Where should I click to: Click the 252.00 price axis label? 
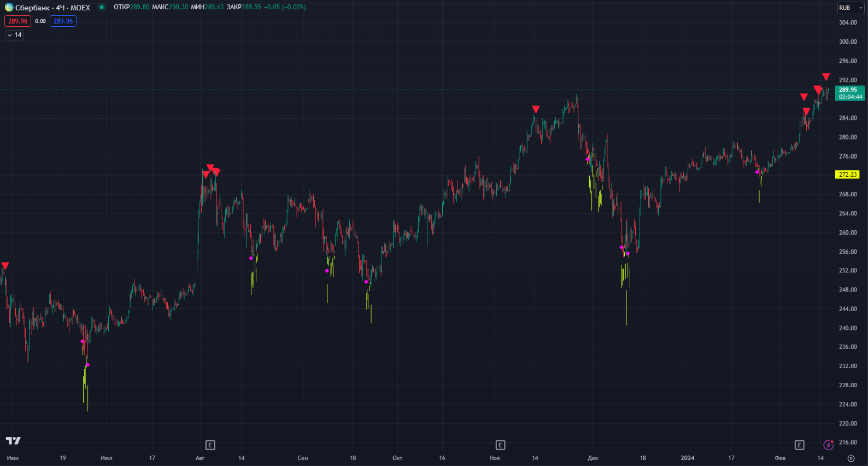[x=848, y=271]
